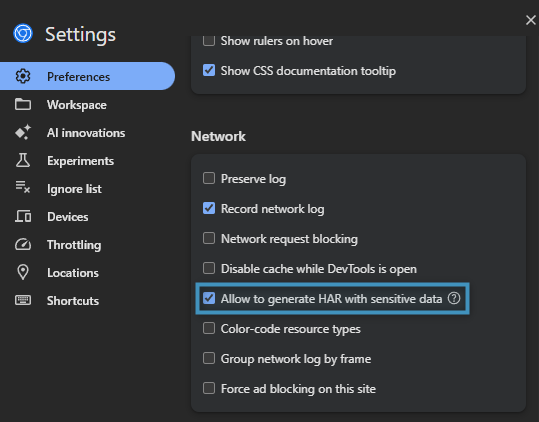Check Color-code resource types option
The image size is (539, 422).
tap(209, 328)
